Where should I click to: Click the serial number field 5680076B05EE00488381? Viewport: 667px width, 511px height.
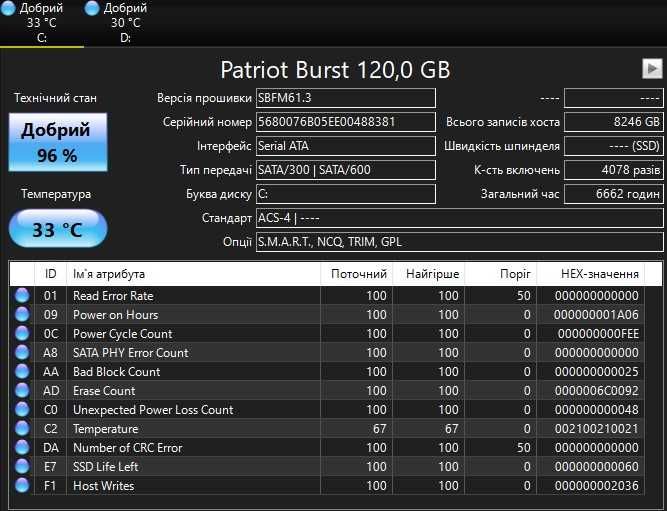346,122
